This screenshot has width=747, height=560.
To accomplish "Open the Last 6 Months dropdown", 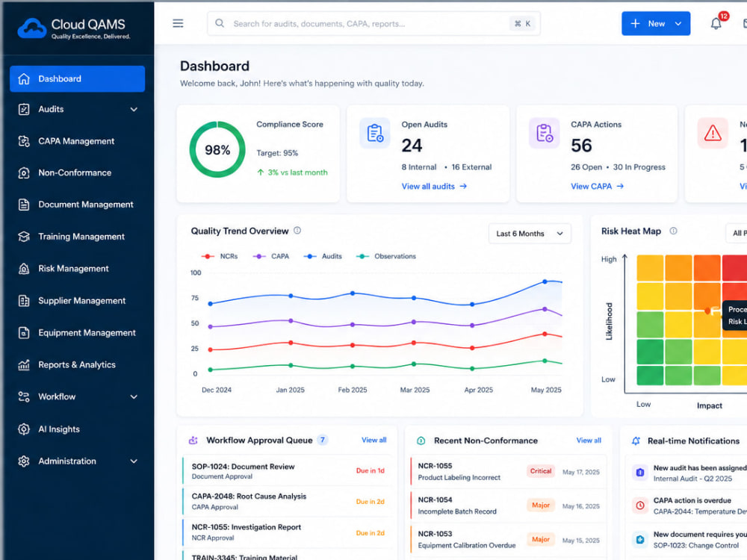I will (x=530, y=234).
